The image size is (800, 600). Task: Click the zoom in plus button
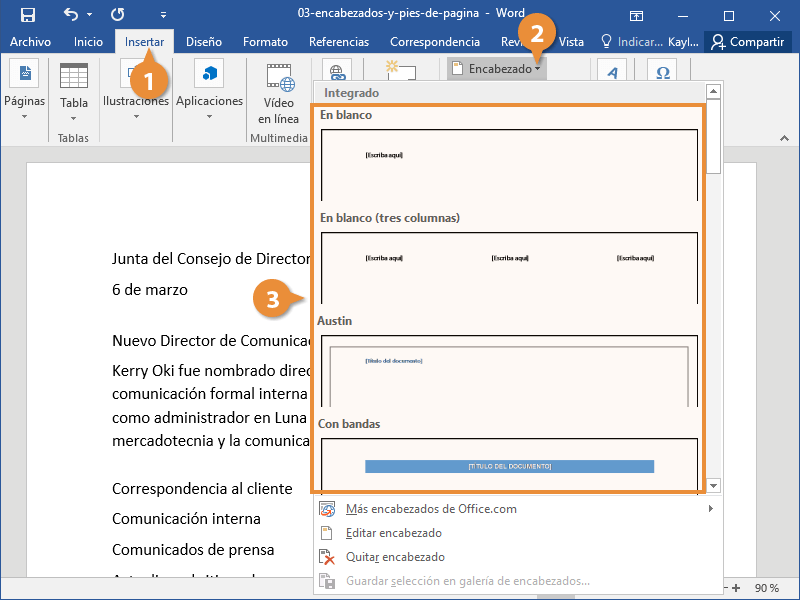point(736,588)
